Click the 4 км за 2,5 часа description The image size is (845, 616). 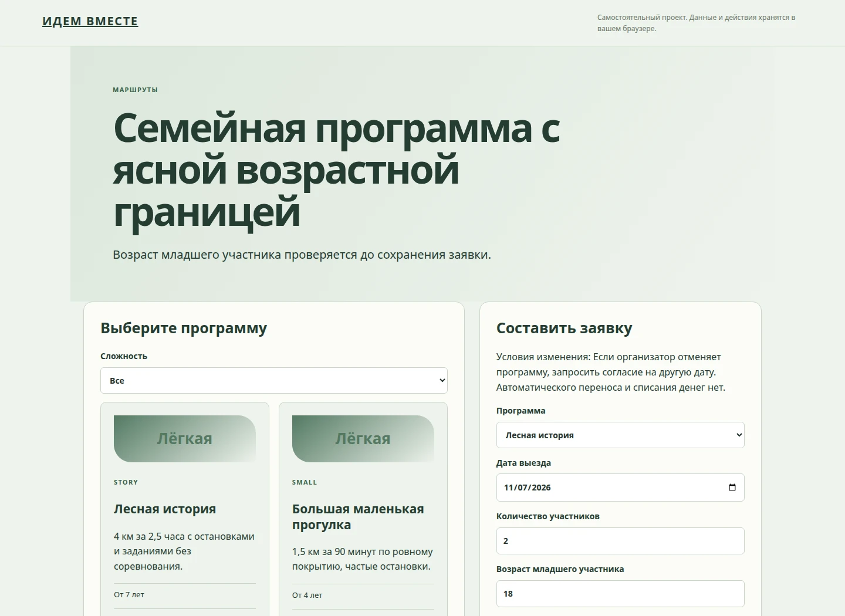coord(184,551)
